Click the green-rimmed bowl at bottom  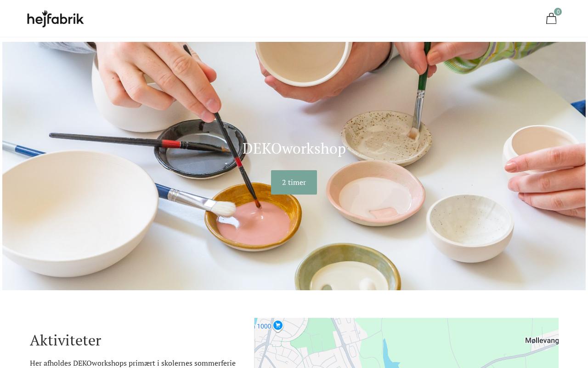[348, 268]
